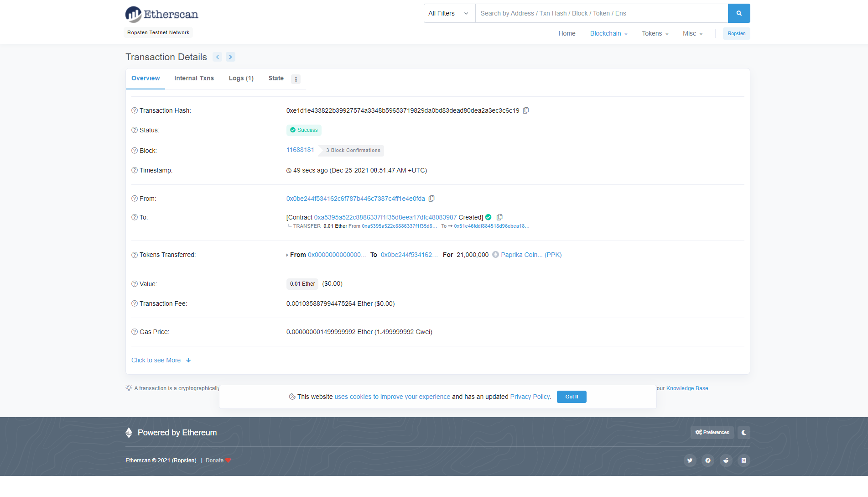The image size is (868, 497).
Task: Open the Logs (1) tab
Action: click(241, 78)
